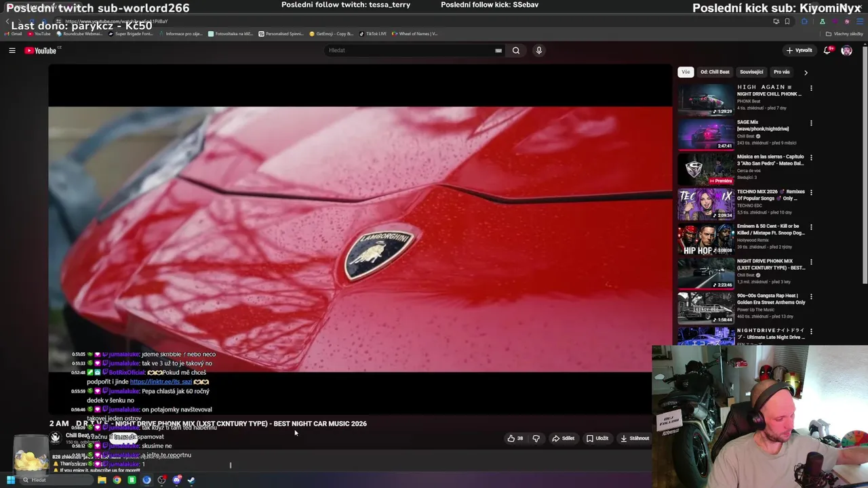The image size is (868, 488).
Task: Open the YouTube hamburger guide menu
Action: 12,50
